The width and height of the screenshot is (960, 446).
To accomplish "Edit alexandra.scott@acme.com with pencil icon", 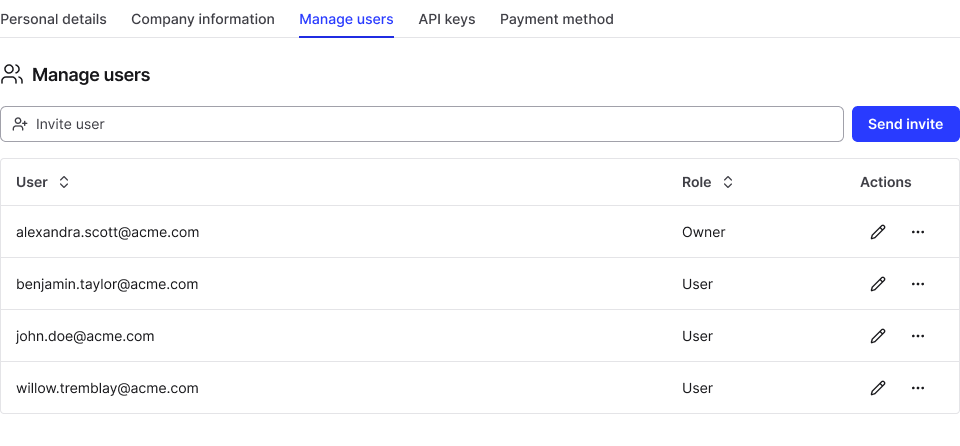I will pos(878,232).
